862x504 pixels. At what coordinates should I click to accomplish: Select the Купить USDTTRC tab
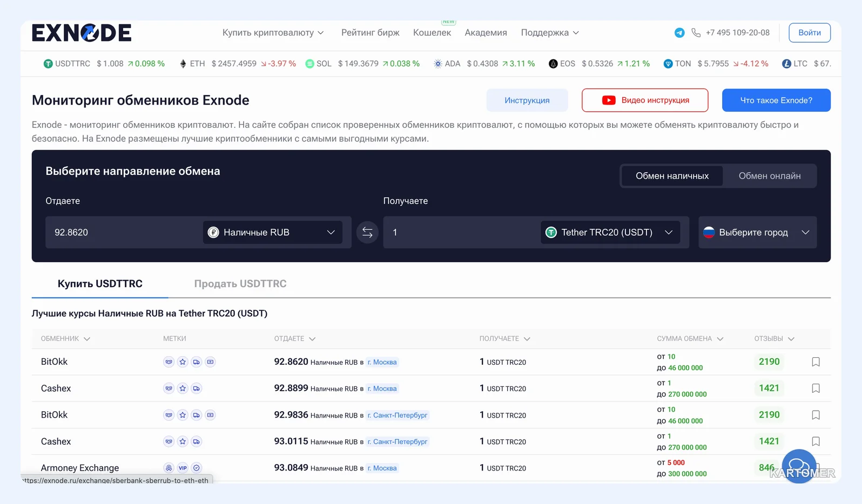[100, 284]
